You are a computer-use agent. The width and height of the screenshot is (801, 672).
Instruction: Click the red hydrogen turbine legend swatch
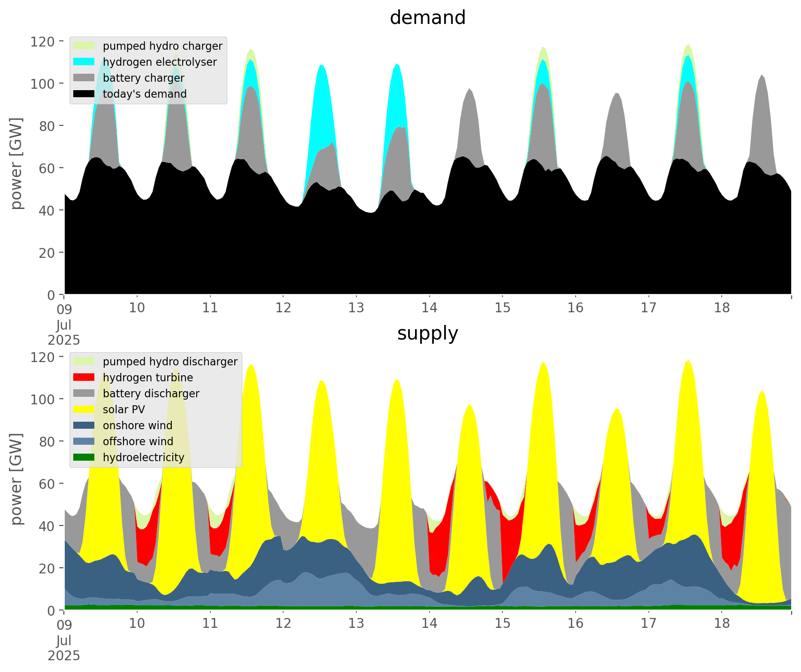pyautogui.click(x=84, y=378)
